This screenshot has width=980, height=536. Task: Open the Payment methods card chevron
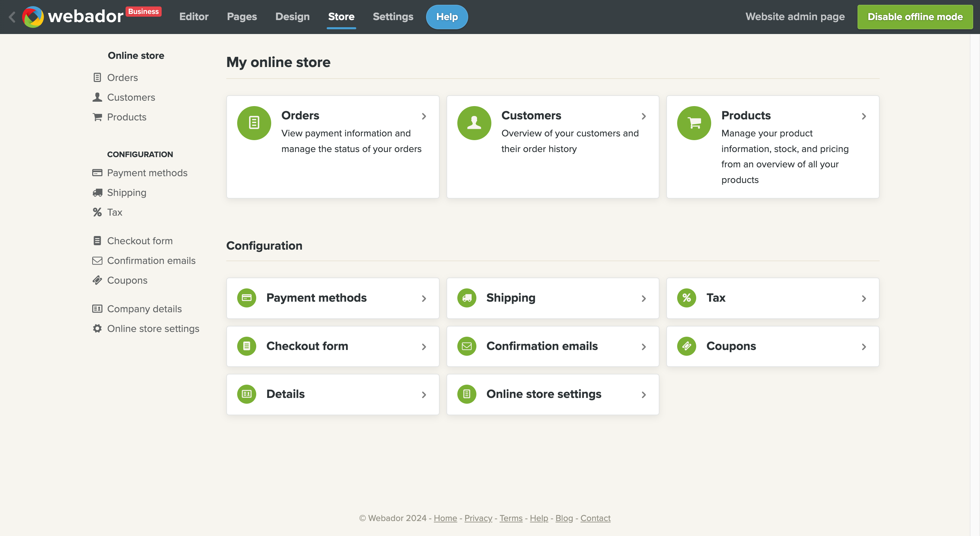tap(424, 298)
